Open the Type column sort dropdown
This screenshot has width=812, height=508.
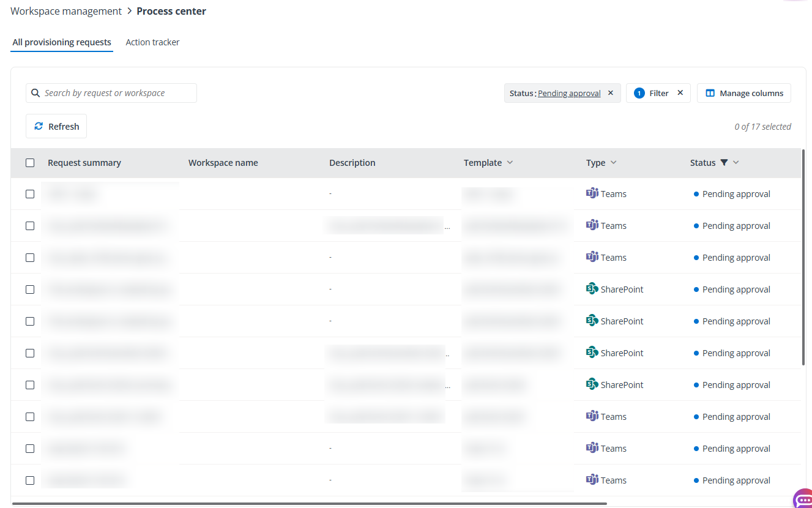(x=614, y=162)
